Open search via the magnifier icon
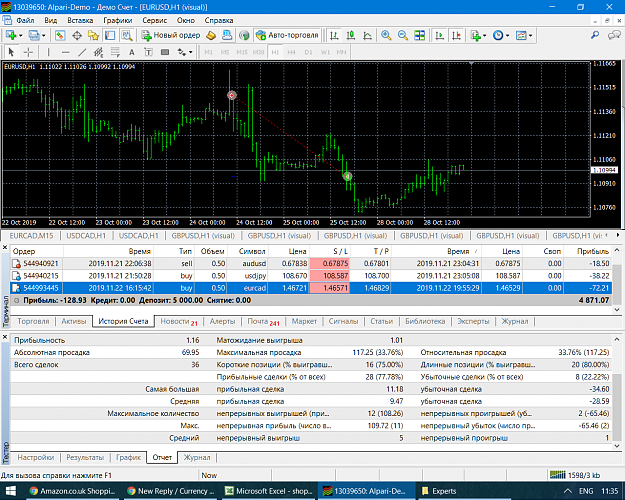 (x=595, y=35)
